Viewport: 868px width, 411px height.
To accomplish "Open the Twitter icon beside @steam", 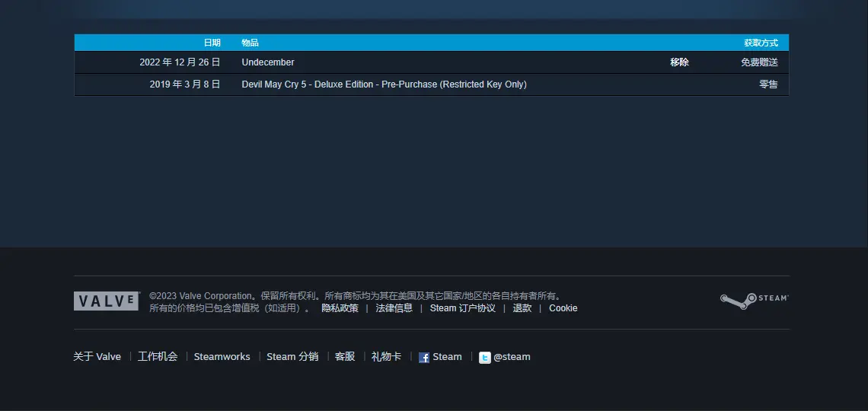I will [x=484, y=358].
